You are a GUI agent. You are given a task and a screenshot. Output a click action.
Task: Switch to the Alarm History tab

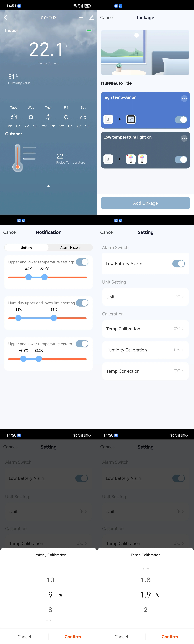tap(70, 247)
